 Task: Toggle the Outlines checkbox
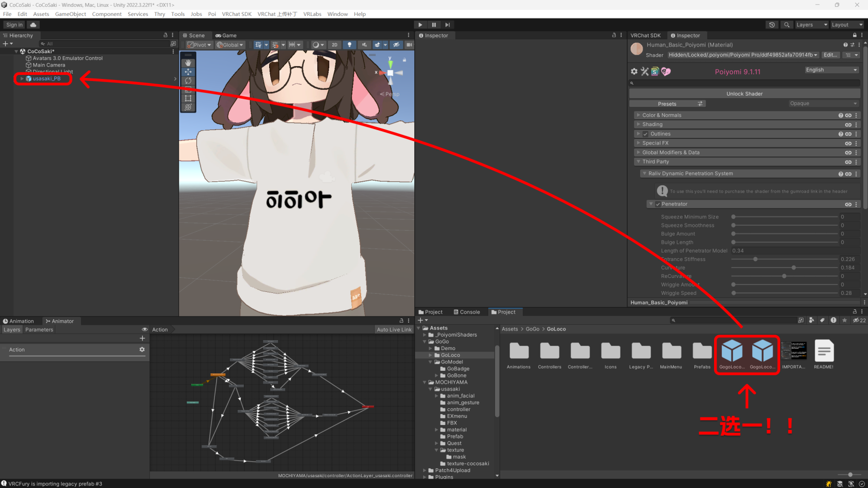[x=645, y=134]
